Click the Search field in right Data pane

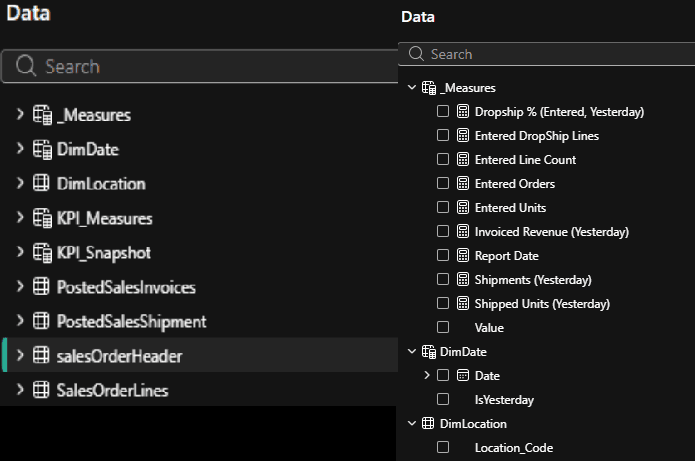(547, 54)
